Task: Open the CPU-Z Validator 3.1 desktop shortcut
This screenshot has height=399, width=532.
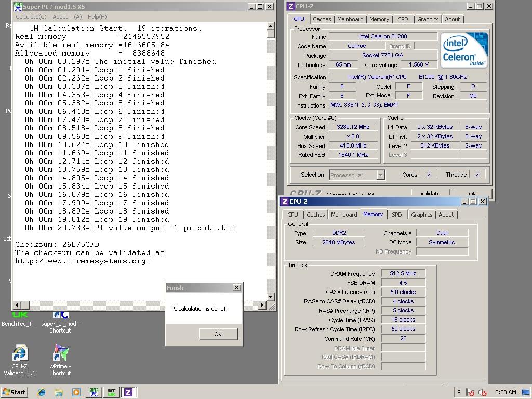Action: tap(19, 361)
